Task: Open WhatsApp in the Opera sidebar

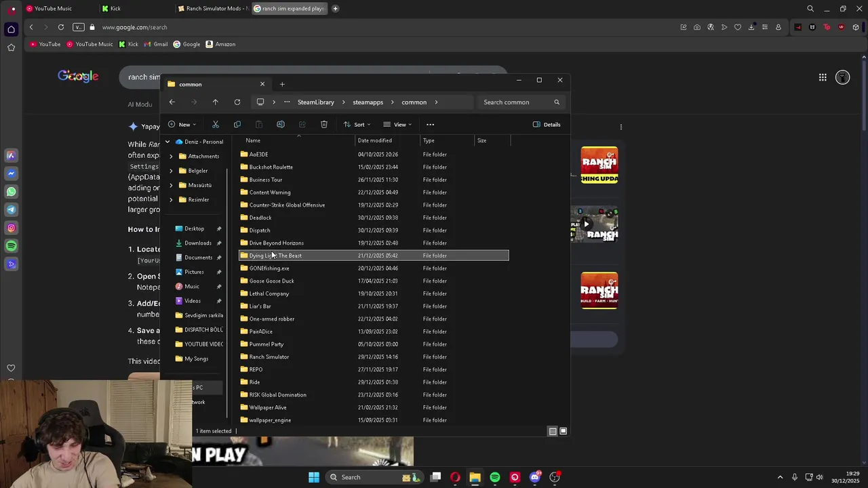Action: (x=11, y=192)
